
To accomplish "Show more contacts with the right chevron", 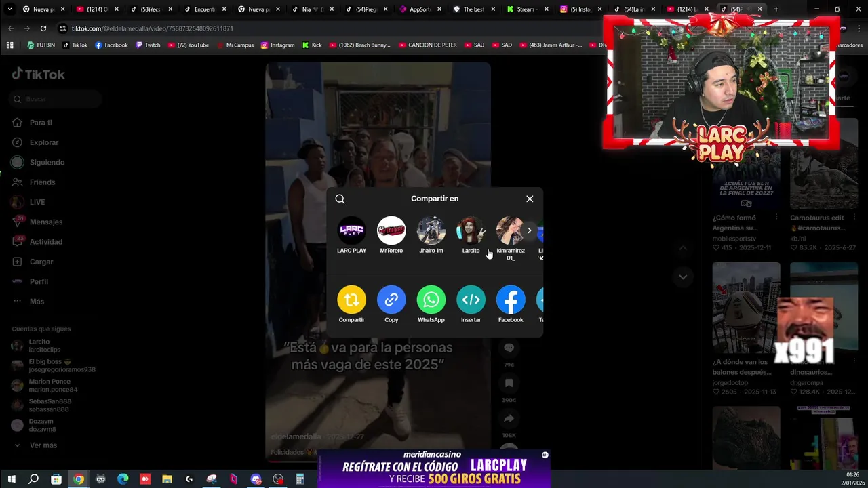I will pos(530,230).
